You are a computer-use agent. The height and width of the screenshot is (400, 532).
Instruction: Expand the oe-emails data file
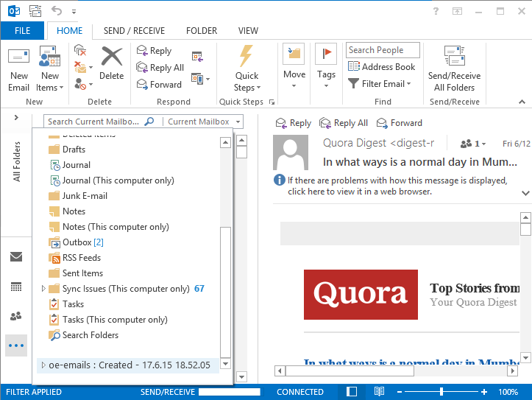coord(43,365)
